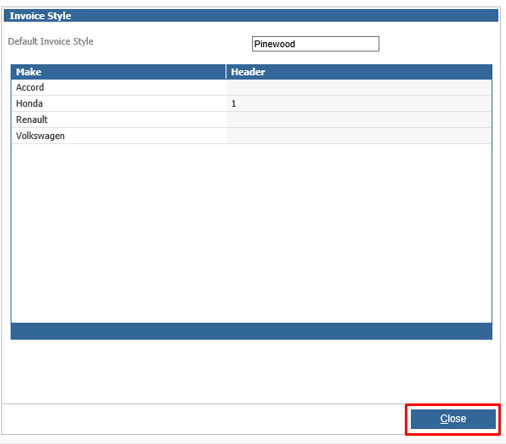Click the blue table footer bar
Image resolution: width=506 pixels, height=444 pixels.
(x=251, y=331)
